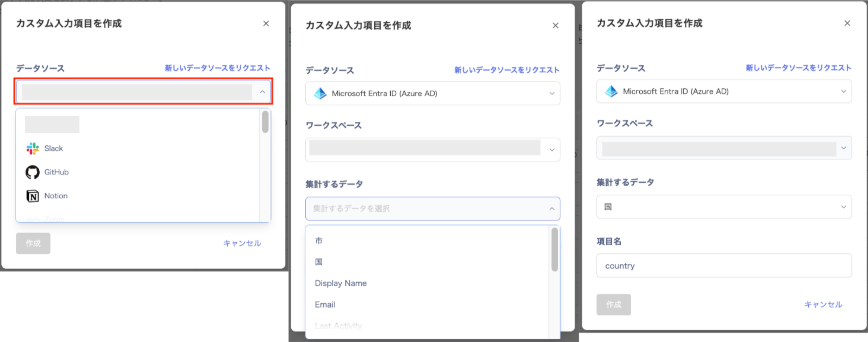Click the Microsoft Entra ID icon in middle dialog
This screenshot has width=868, height=342.
[320, 93]
